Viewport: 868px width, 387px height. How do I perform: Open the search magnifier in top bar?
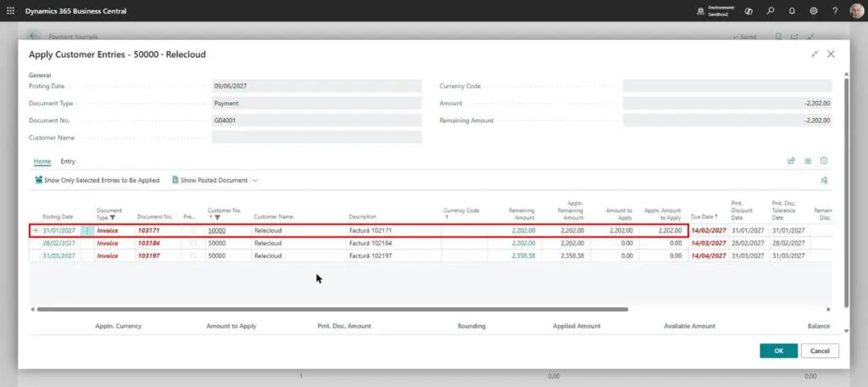[770, 10]
